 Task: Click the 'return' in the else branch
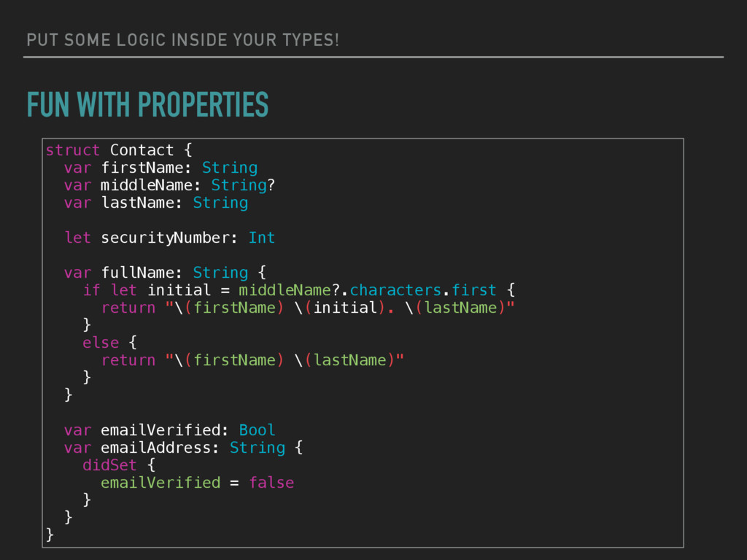click(128, 360)
